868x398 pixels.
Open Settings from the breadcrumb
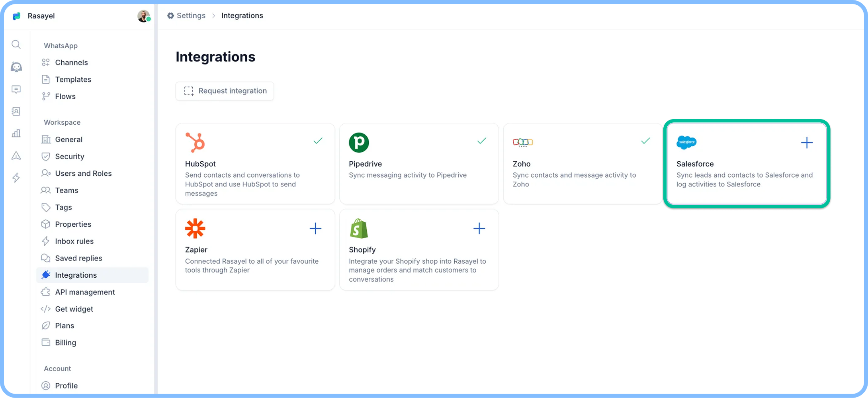pos(191,16)
